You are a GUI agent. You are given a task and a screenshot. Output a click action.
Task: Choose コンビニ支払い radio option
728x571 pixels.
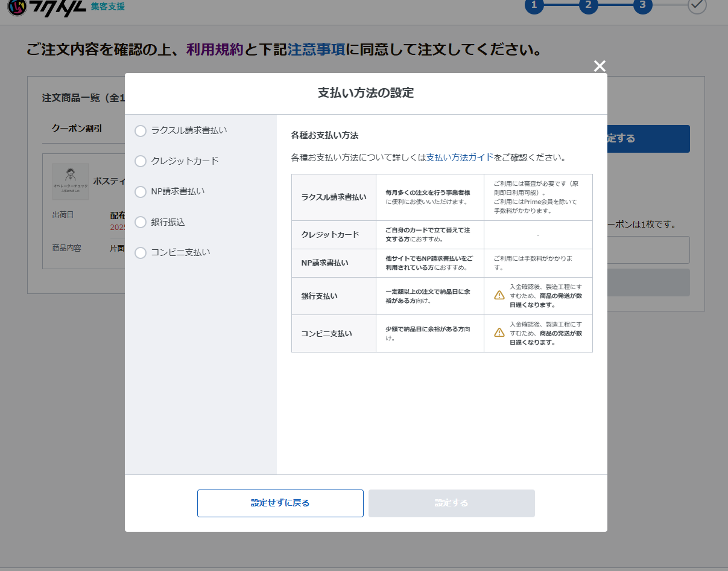point(141,253)
